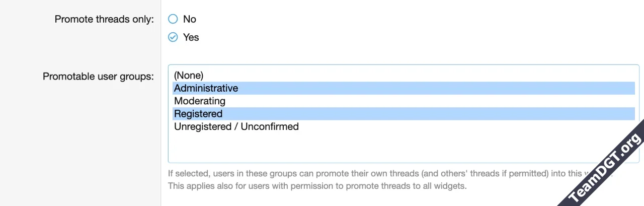This screenshot has height=206, width=644.
Task: Click the "Yes" label text
Action: click(191, 37)
